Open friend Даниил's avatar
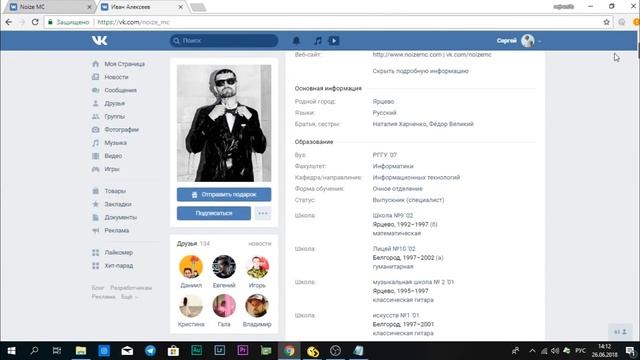The image size is (640, 360). point(191,267)
